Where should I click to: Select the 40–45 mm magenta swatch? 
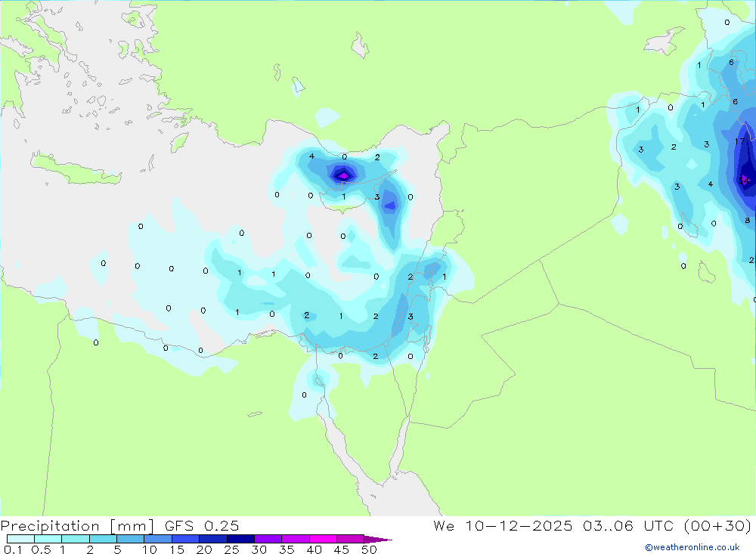coord(323,539)
